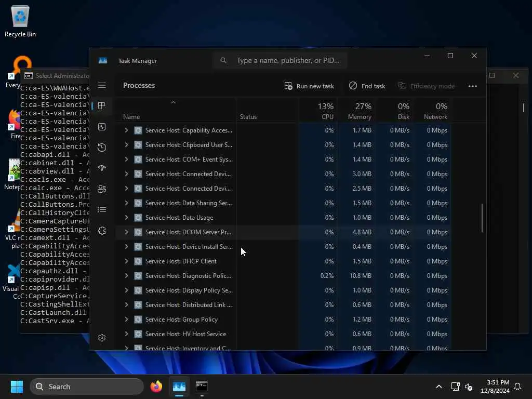Image resolution: width=532 pixels, height=399 pixels.
Task: Click the 3.0 MB memory value
Action: coord(362,174)
